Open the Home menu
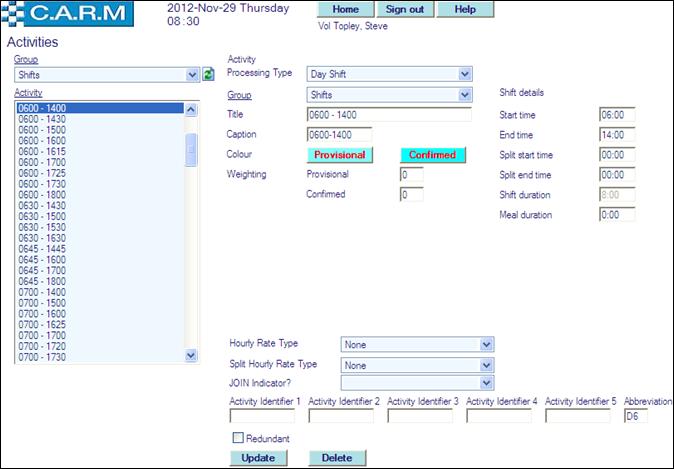 coord(345,10)
